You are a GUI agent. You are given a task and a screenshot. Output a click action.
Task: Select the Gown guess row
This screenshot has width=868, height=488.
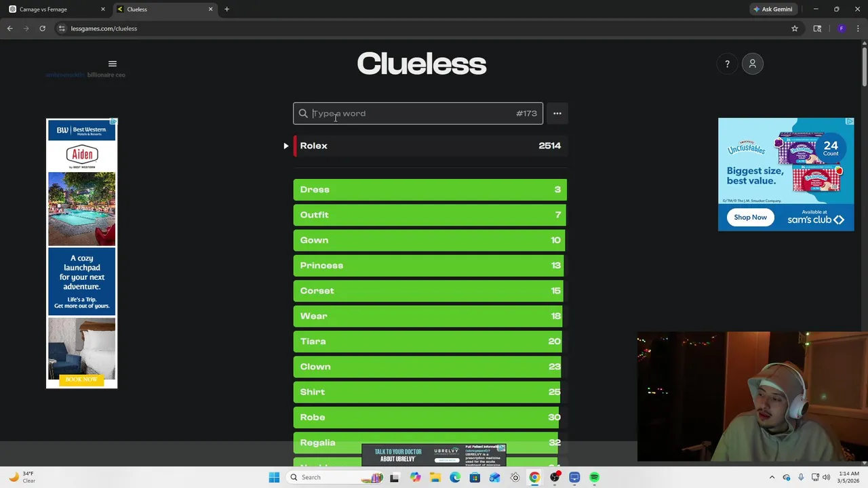pos(430,240)
